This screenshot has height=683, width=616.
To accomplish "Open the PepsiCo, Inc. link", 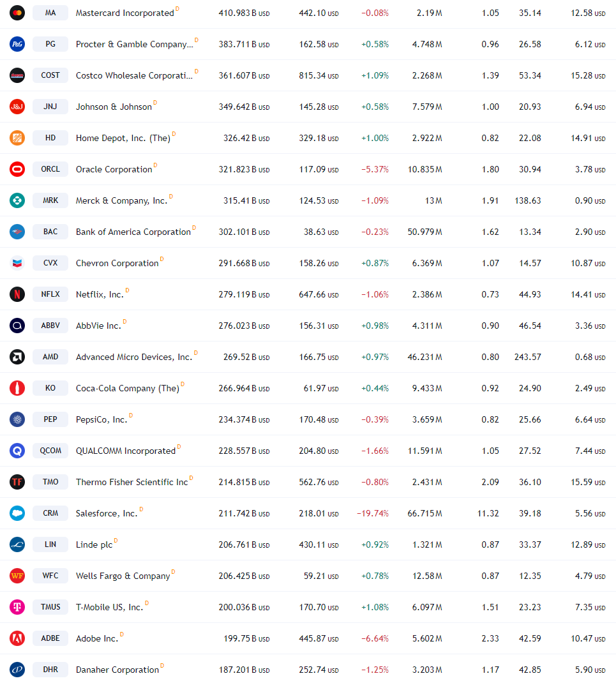I will click(101, 419).
